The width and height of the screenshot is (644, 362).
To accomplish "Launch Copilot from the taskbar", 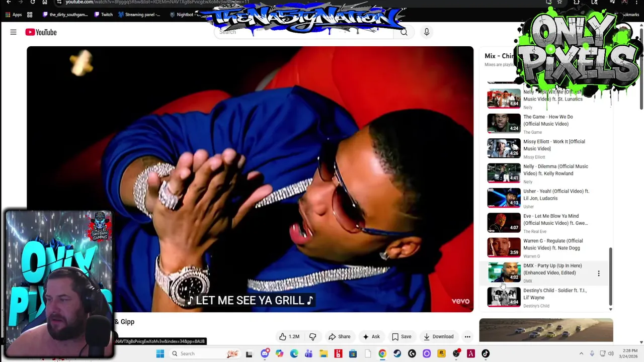I will pos(279,353).
